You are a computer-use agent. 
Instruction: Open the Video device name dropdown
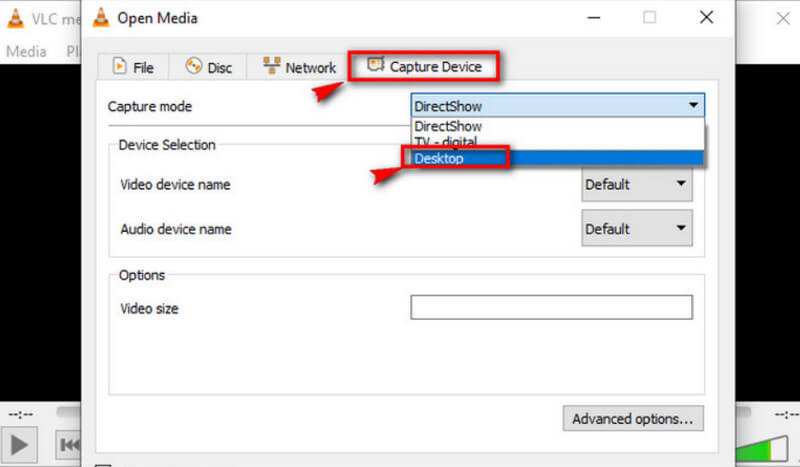pos(637,184)
